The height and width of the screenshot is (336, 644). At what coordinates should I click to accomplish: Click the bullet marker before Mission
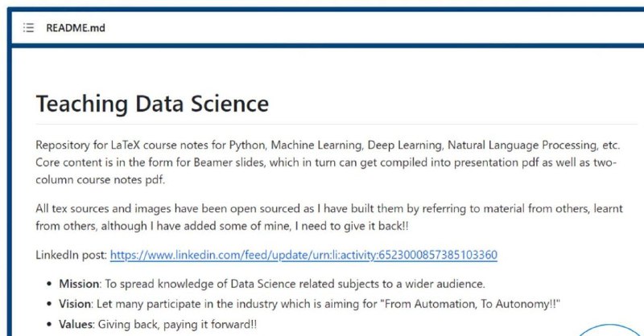click(49, 284)
